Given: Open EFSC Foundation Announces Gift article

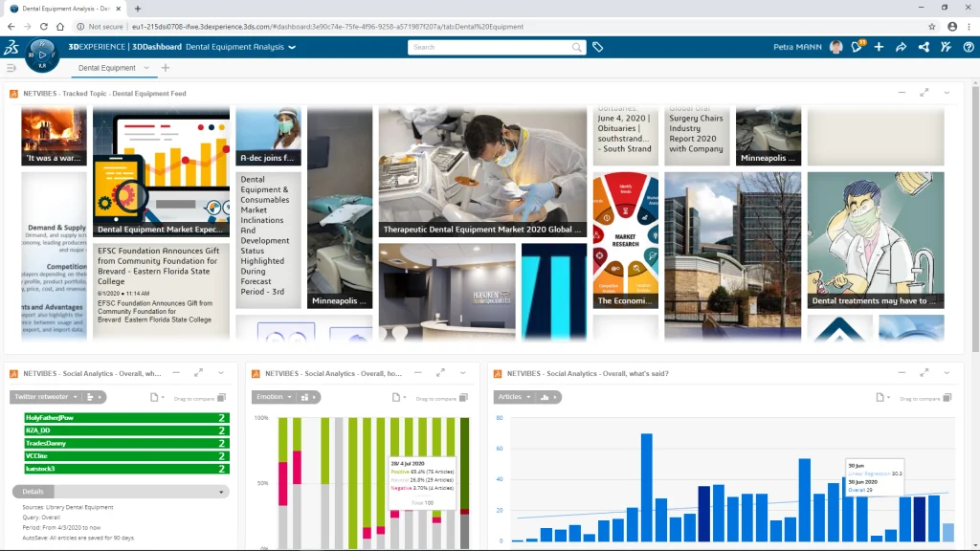Looking at the screenshot, I should pos(161,292).
